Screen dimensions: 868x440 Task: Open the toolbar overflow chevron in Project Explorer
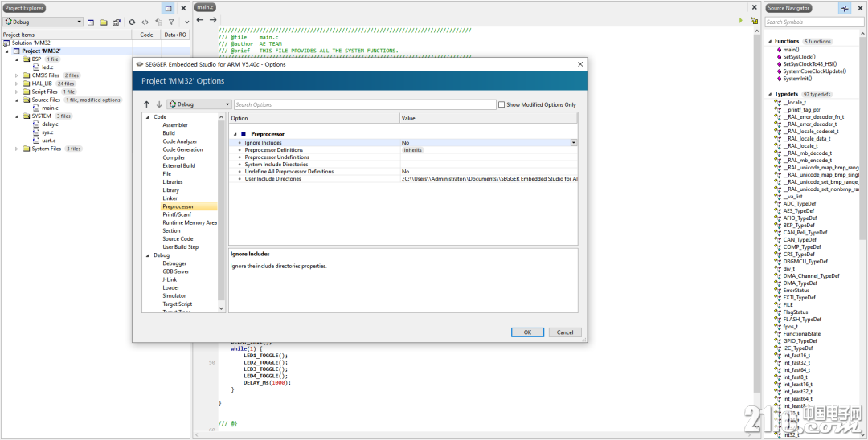186,22
